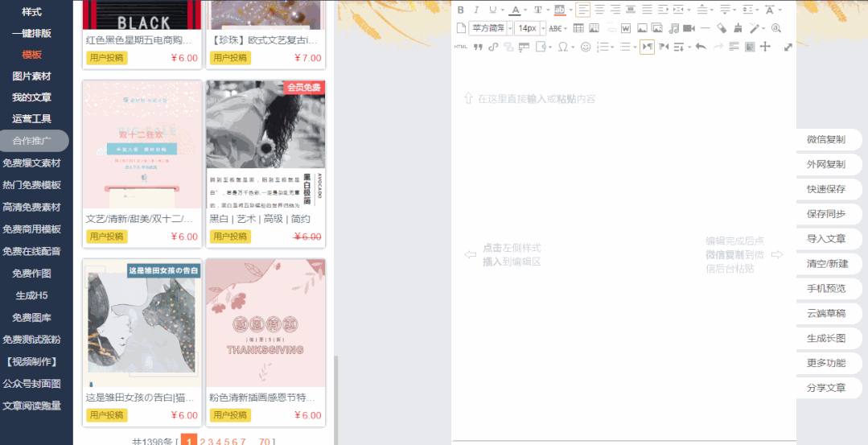Click 合作推广 pill button

pyautogui.click(x=34, y=141)
